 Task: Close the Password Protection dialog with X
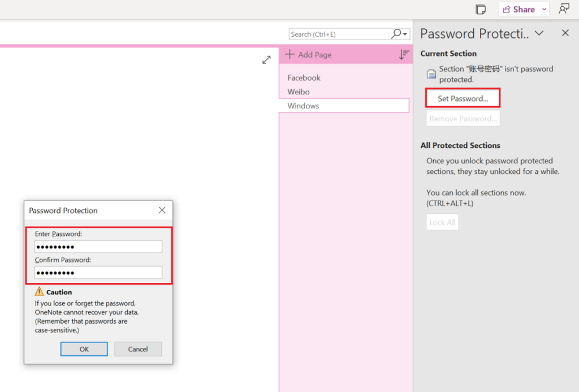162,210
